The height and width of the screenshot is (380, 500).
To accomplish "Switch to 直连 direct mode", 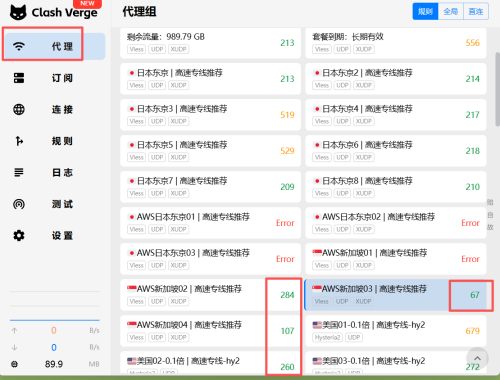I will pos(476,11).
